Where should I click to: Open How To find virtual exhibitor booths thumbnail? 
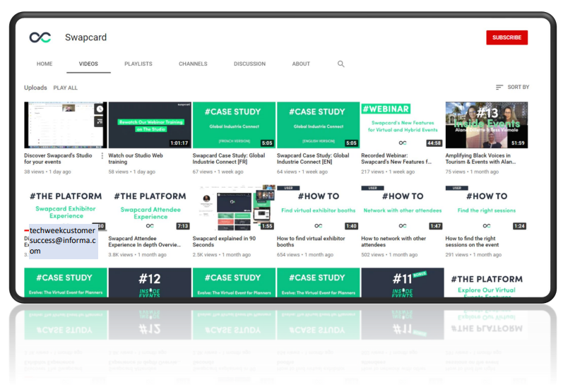pyautogui.click(x=318, y=208)
